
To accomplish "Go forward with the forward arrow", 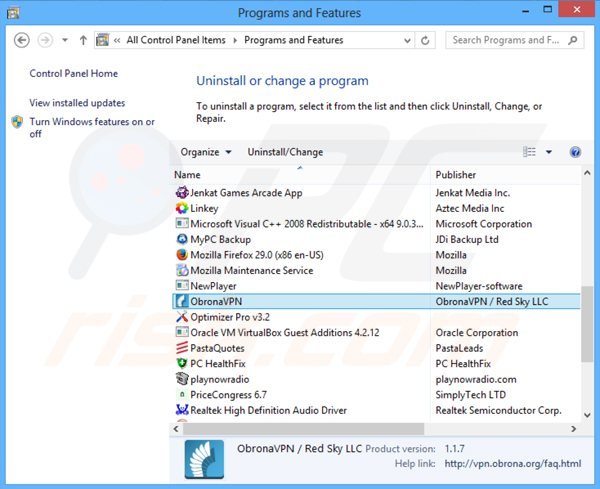I will [x=45, y=40].
